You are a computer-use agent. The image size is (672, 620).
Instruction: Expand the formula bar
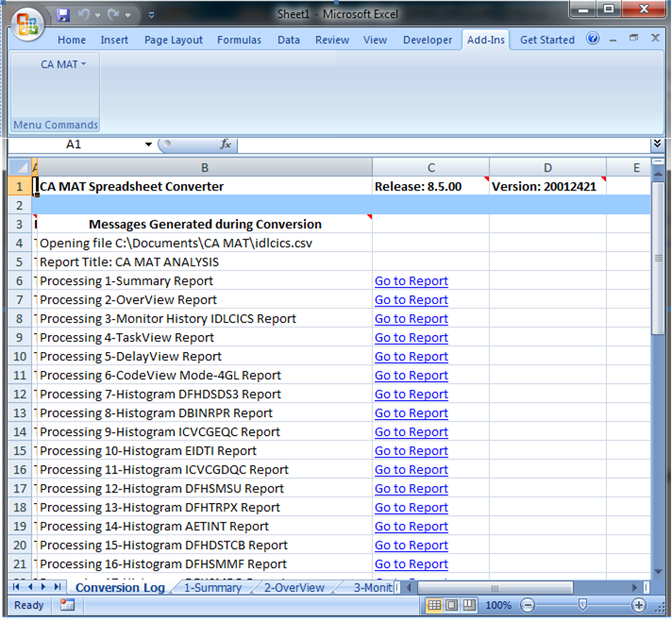tap(657, 144)
